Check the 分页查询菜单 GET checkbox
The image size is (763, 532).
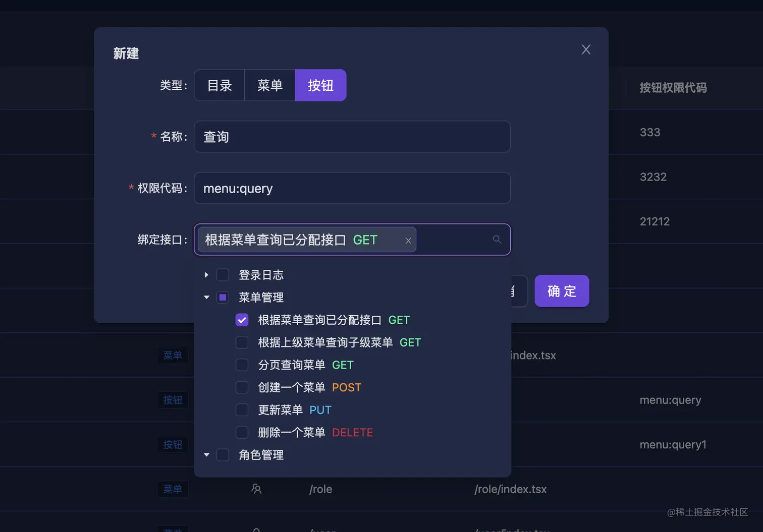242,365
